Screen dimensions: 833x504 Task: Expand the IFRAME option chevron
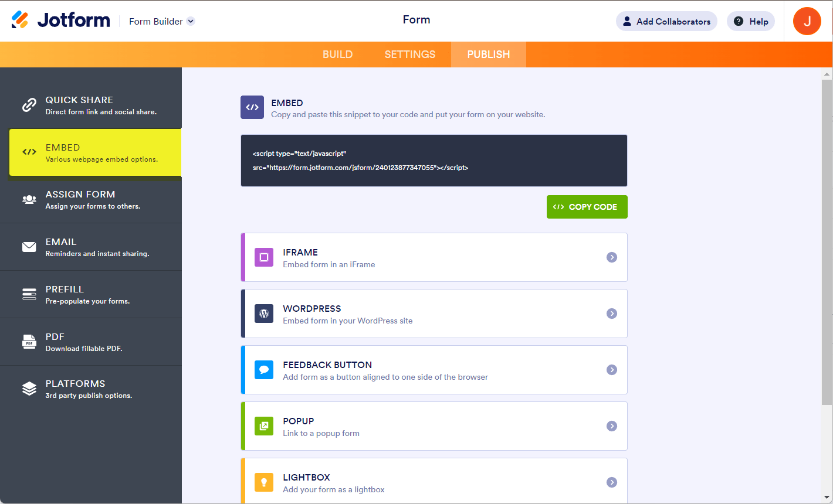click(x=612, y=257)
